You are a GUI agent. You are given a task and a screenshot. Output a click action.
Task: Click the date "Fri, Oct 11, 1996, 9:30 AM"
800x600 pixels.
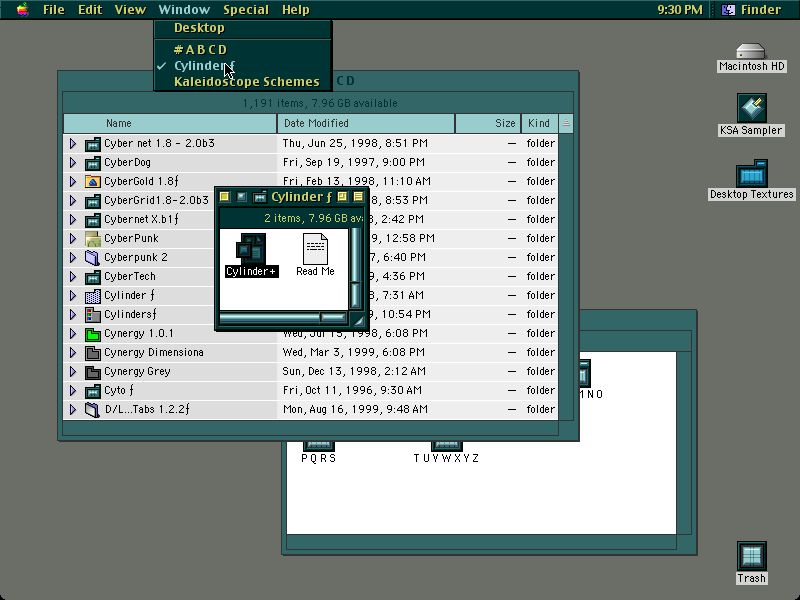pos(352,391)
